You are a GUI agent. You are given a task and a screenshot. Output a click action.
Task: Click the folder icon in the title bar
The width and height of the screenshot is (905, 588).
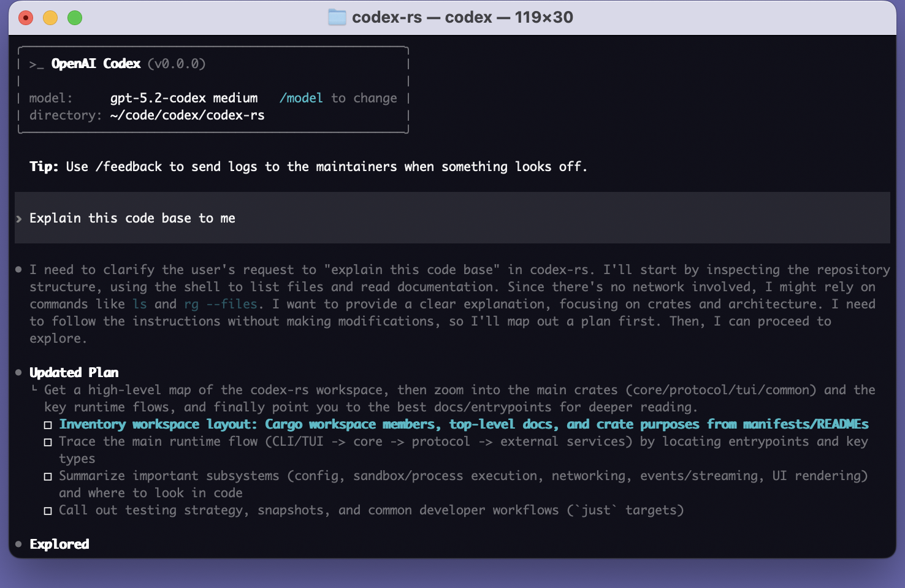point(337,17)
